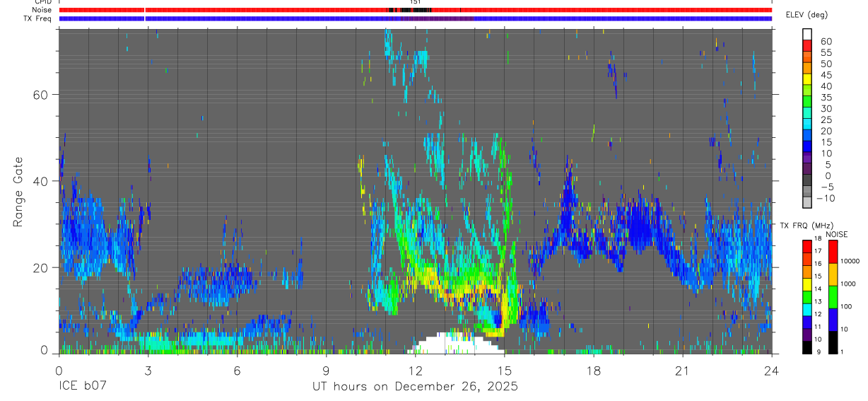The height and width of the screenshot is (401, 868).
Task: Click the white top cell of the ELEV colorbar
Action: tap(807, 33)
